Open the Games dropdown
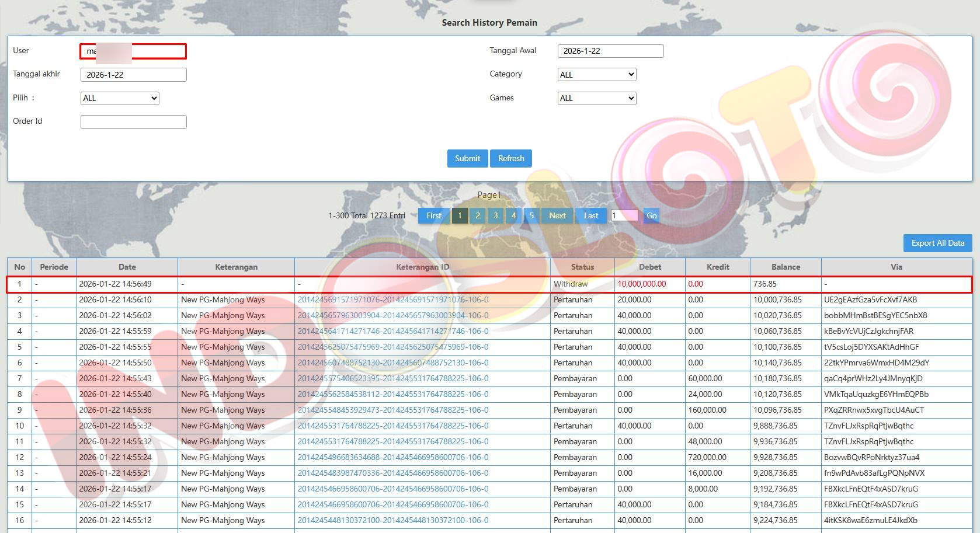The width and height of the screenshot is (980, 533). [x=596, y=98]
